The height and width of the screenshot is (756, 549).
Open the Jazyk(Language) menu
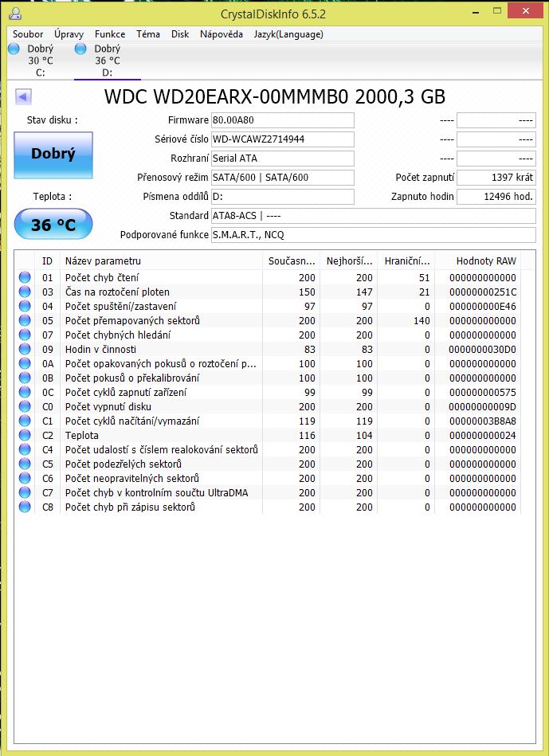tap(288, 34)
